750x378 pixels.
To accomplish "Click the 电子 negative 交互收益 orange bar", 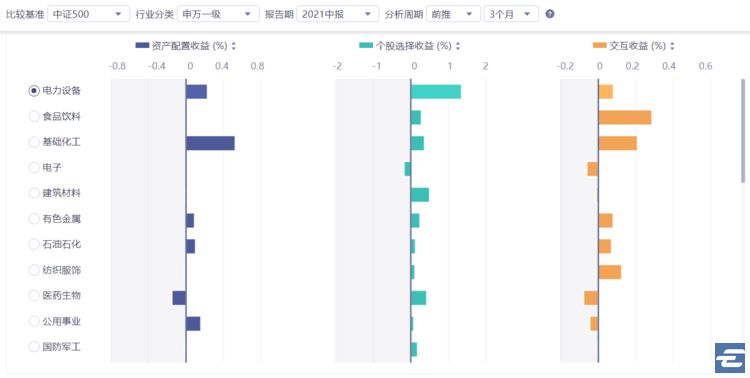I will point(593,169).
